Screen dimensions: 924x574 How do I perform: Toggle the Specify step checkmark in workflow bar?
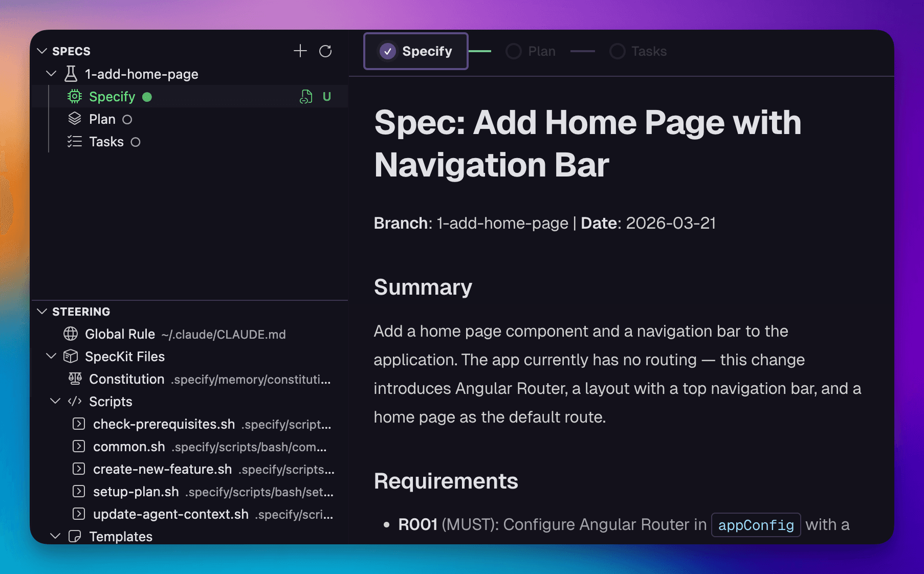pos(387,51)
